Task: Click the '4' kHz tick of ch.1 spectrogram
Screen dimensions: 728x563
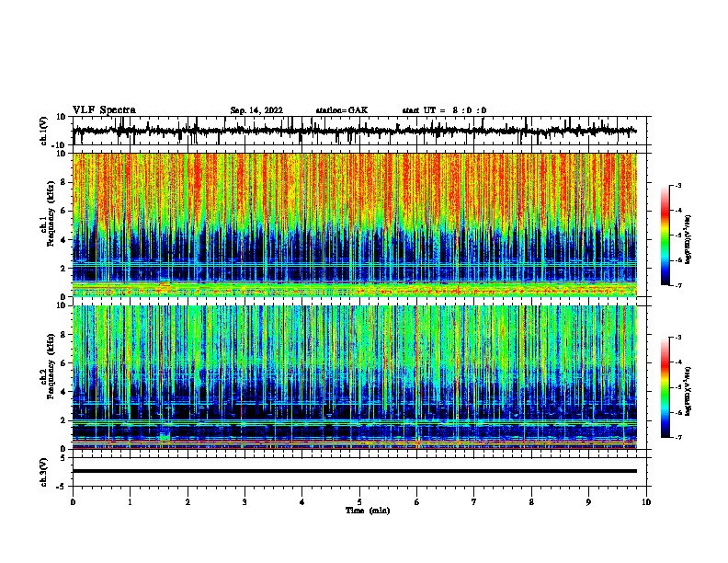Action: 63,240
